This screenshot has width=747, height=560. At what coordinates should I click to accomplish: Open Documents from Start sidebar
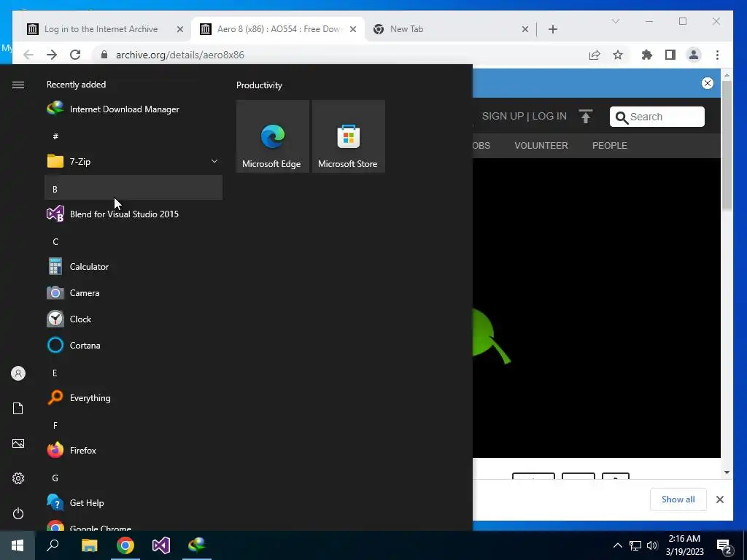(18, 408)
